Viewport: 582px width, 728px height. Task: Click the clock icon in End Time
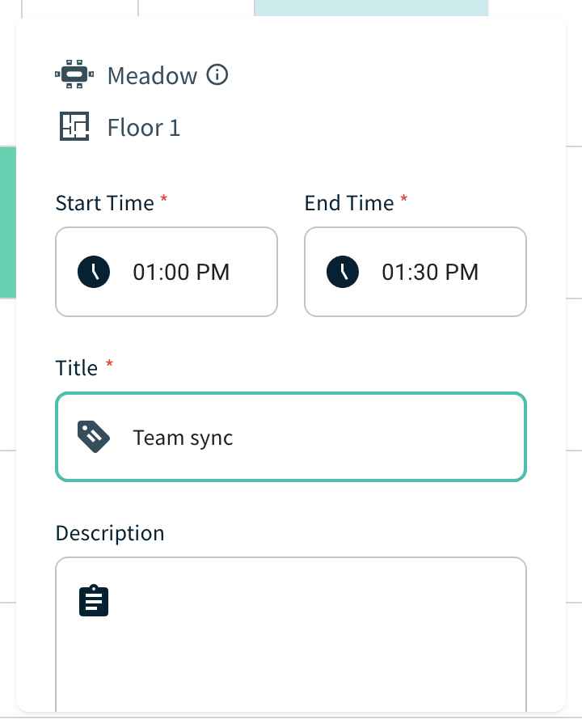343,272
